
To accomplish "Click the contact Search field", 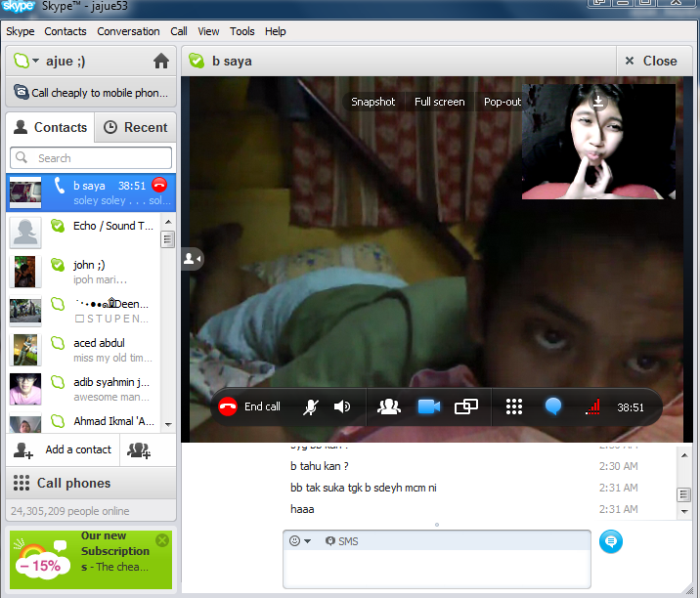I will [x=91, y=158].
